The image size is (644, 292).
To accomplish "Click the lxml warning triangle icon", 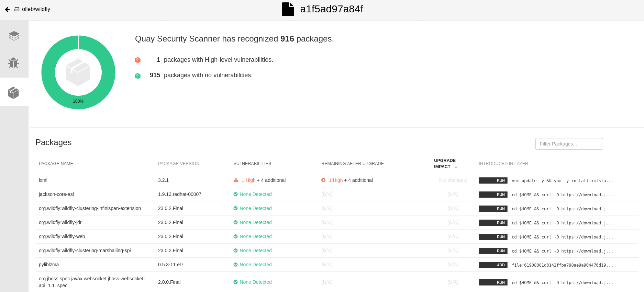I will coord(236,180).
